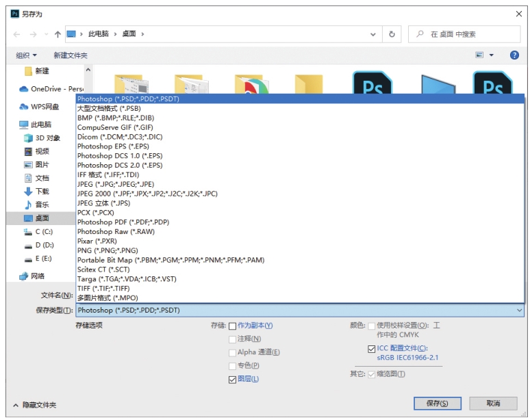Click the 取消 button
The image size is (530, 420).
coord(493,404)
